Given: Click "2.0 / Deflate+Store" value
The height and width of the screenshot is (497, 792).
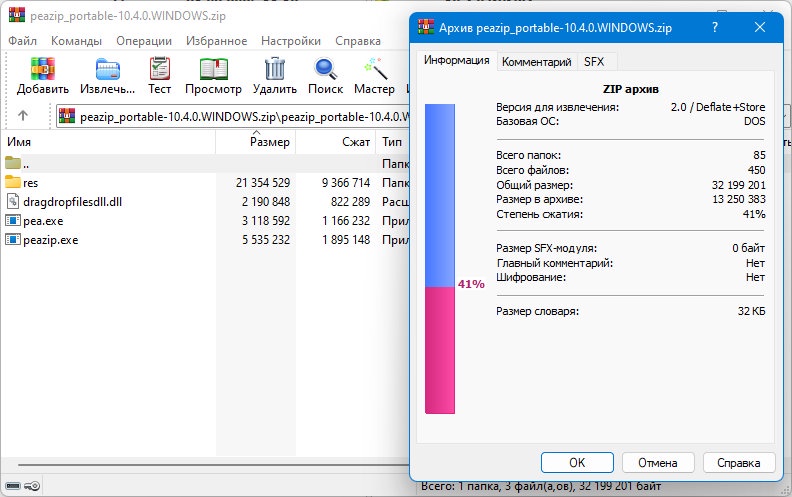Looking at the screenshot, I should click(x=718, y=107).
